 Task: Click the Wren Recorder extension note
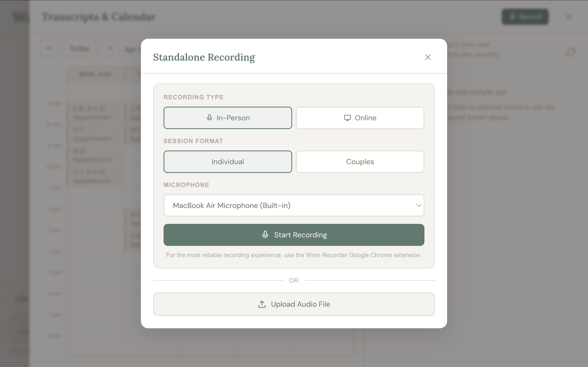click(294, 255)
